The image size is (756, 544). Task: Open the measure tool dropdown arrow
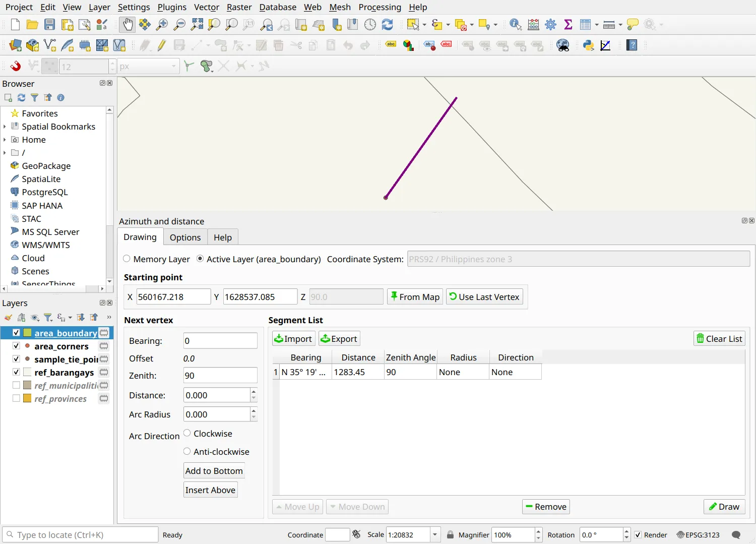620,24
